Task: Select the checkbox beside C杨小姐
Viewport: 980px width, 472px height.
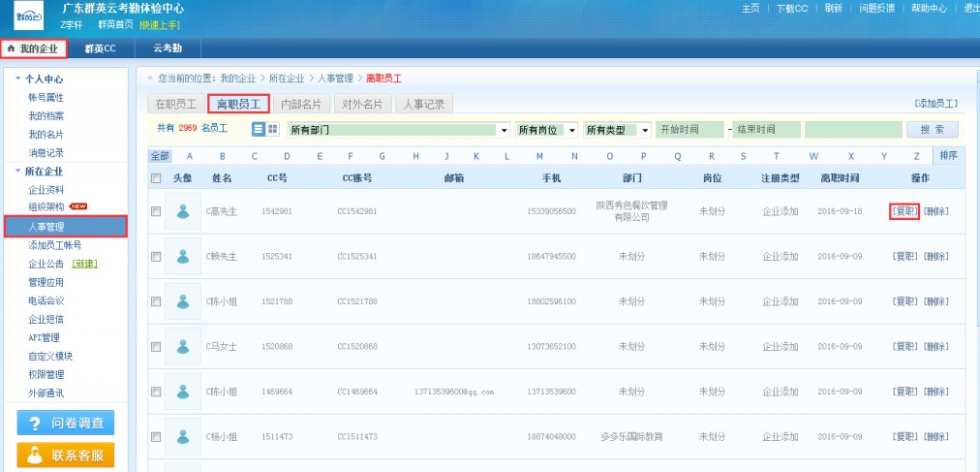Action: coord(156,437)
